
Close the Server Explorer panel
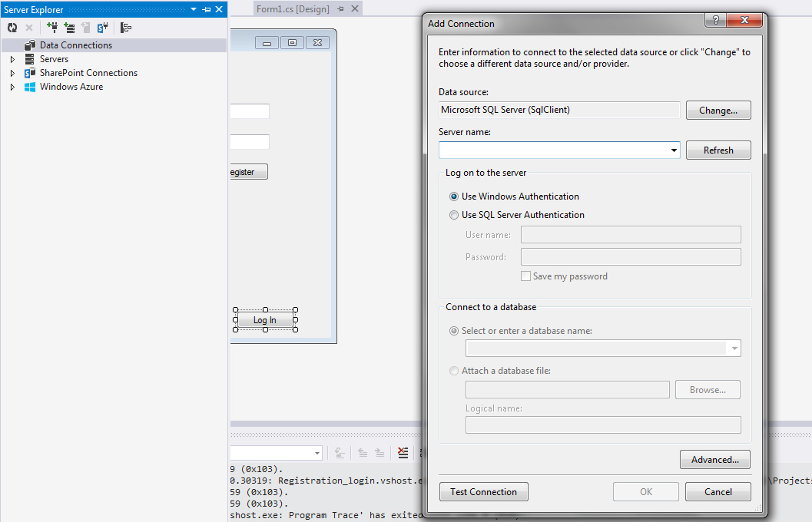pos(219,9)
